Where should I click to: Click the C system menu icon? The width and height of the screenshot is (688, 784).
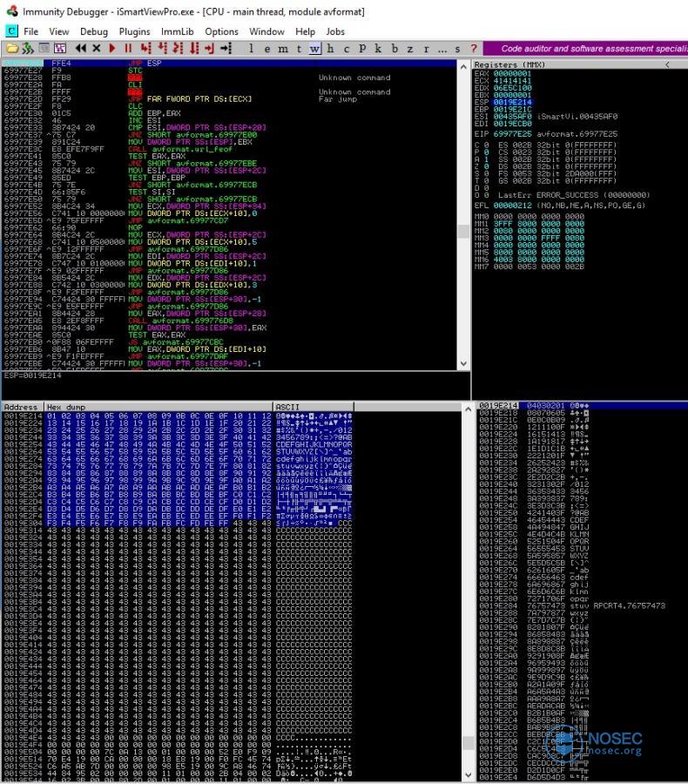[11, 31]
